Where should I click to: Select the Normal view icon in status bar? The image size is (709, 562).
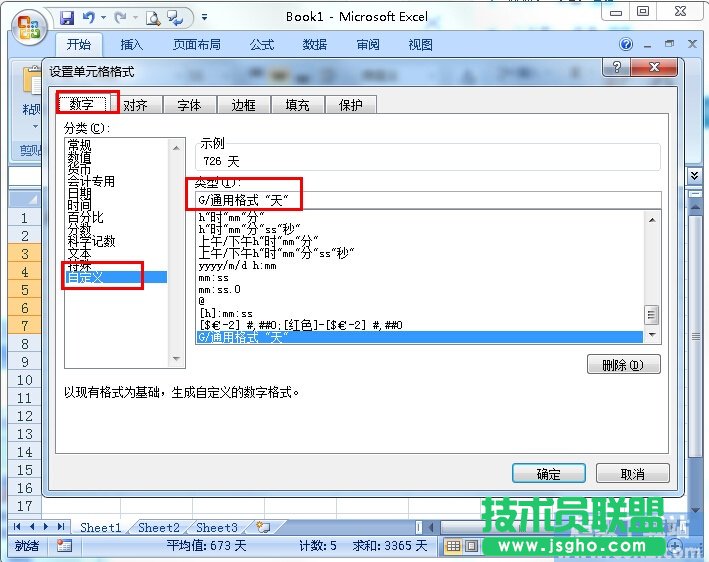[453, 546]
